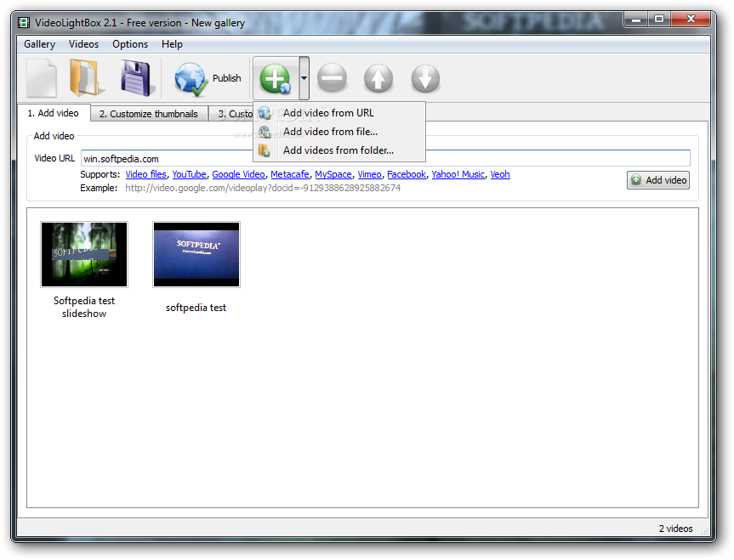Expand the Add video dropdown arrow
734x560 pixels.
click(x=304, y=78)
